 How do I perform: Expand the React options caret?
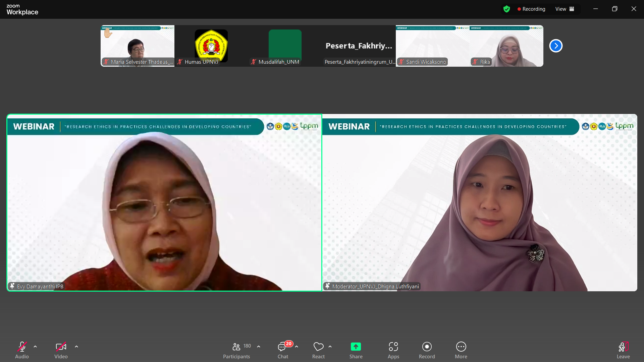pyautogui.click(x=330, y=347)
